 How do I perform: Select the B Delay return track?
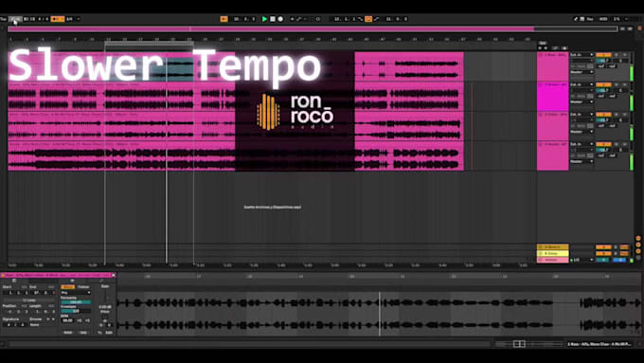click(x=553, y=254)
